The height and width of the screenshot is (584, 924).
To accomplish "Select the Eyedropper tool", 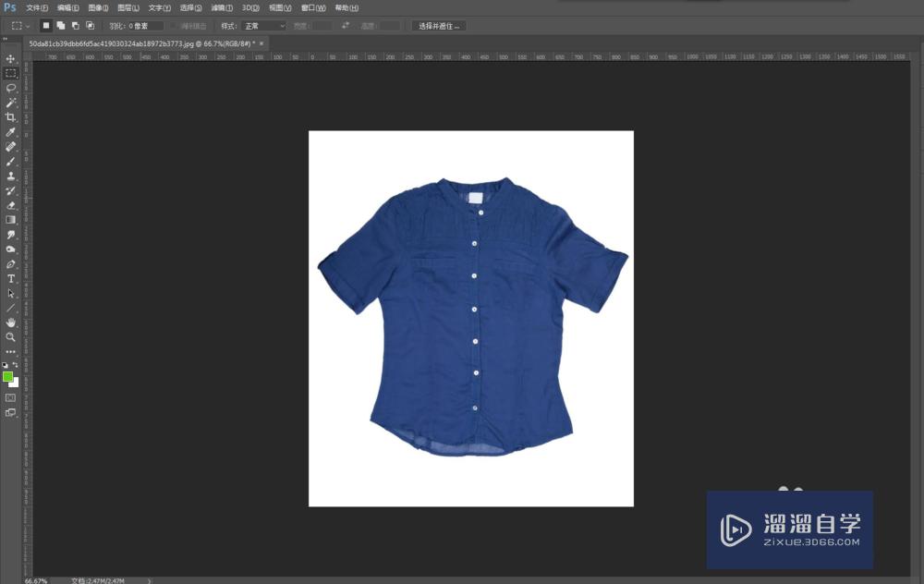I will click(11, 132).
